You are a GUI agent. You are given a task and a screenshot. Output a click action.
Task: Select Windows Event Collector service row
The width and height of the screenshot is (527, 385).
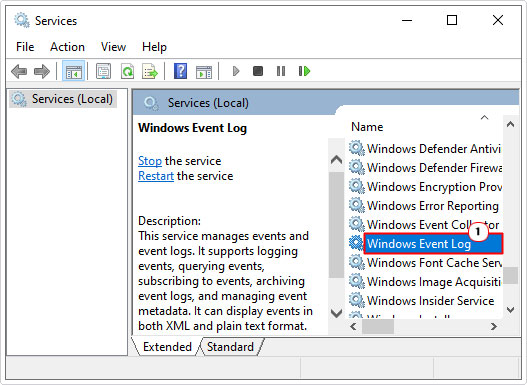click(424, 224)
